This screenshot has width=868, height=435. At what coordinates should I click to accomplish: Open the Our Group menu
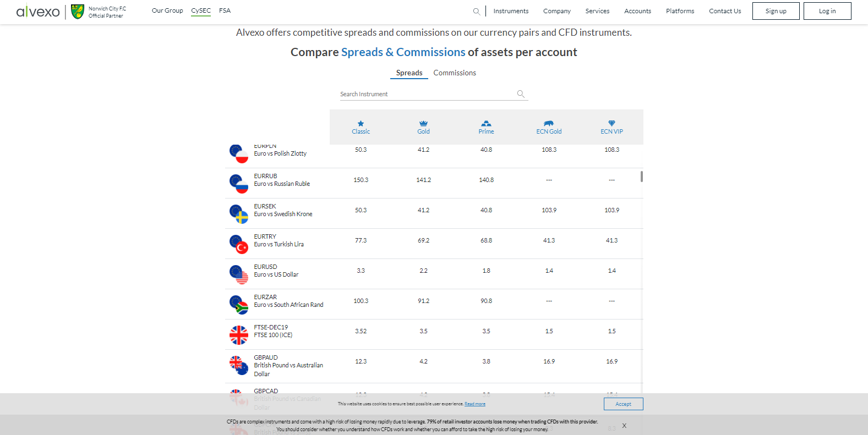[167, 10]
